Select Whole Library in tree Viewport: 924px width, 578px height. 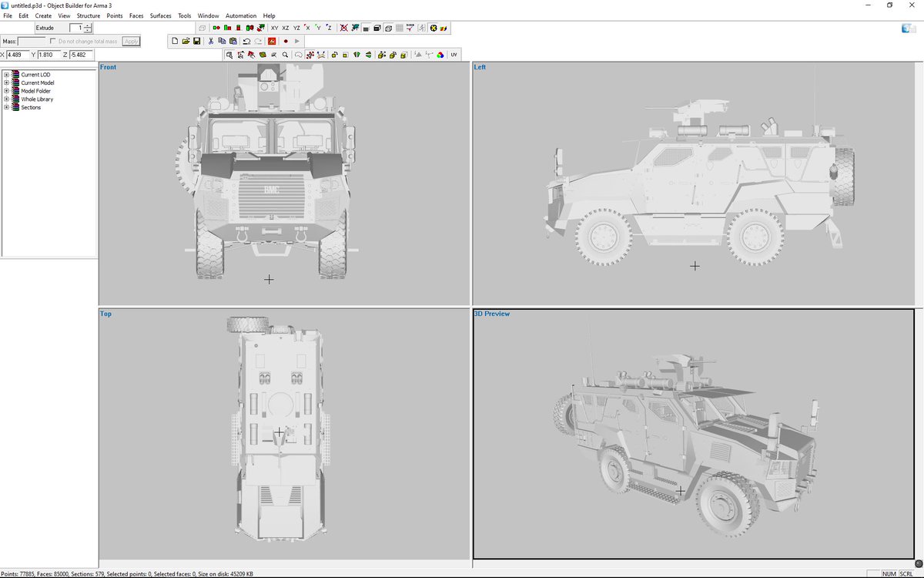tap(37, 99)
